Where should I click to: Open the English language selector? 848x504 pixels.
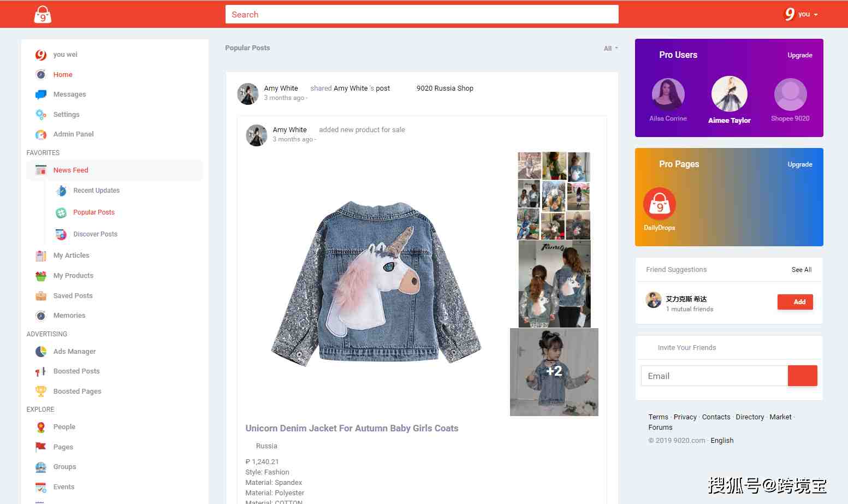tap(722, 441)
